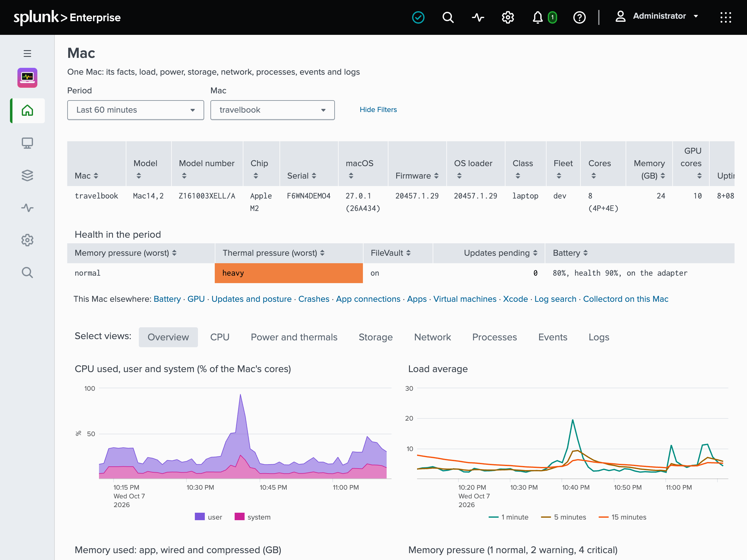
Task: Expand the Mac travelbook dropdown
Action: (273, 110)
